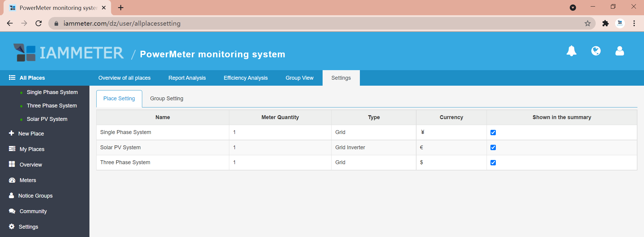Reload the page with the refresh icon
644x237 pixels.
tap(38, 23)
